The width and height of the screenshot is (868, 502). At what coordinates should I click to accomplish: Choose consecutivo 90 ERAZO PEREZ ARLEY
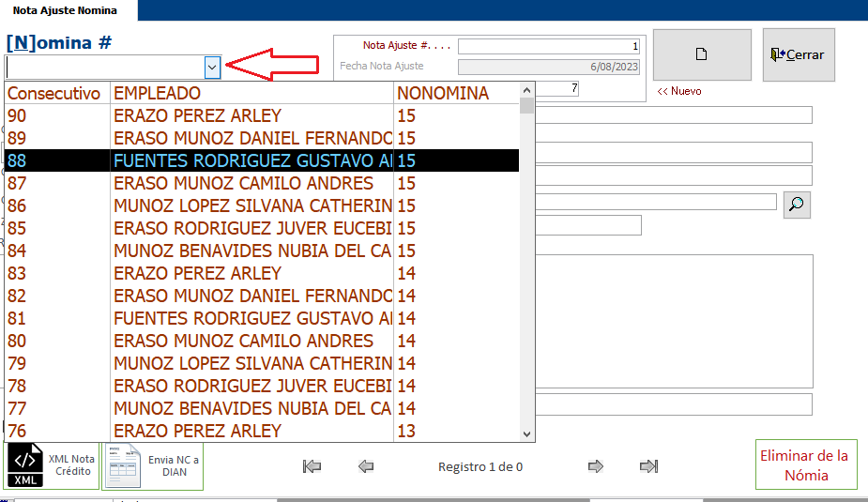pyautogui.click(x=197, y=115)
